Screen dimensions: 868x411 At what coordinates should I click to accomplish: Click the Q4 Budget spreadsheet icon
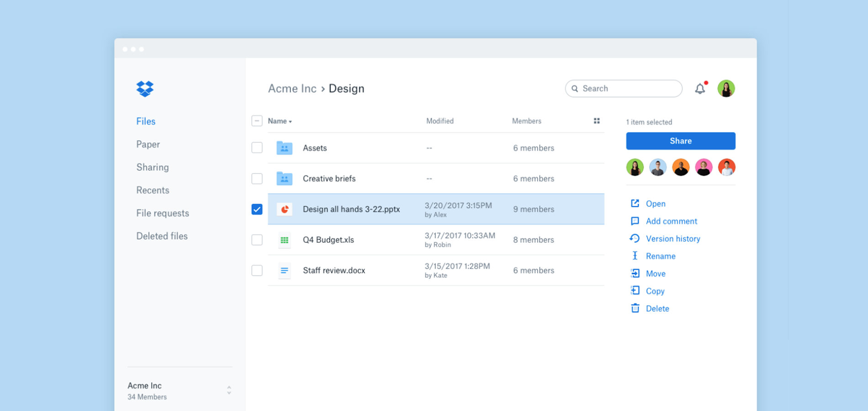(x=284, y=240)
